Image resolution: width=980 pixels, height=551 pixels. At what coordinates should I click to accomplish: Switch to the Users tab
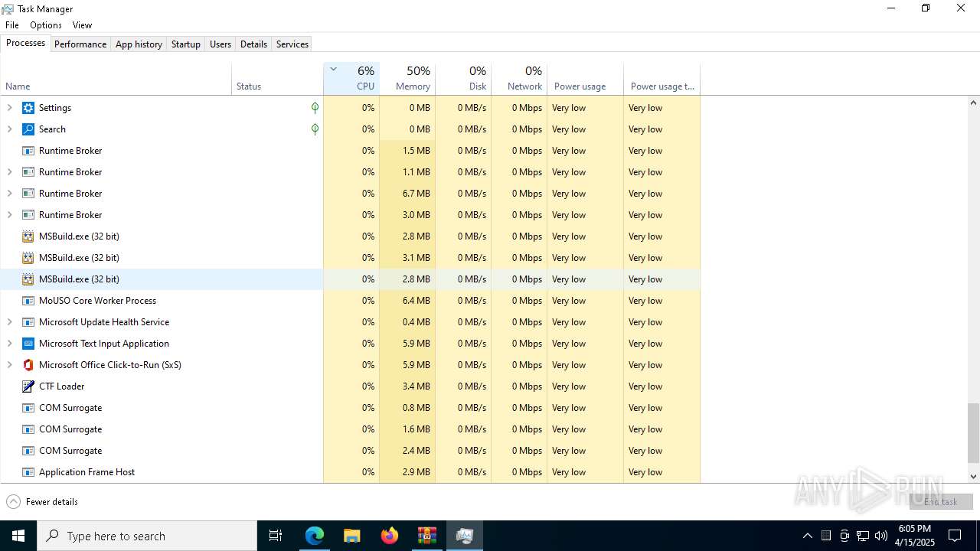(220, 44)
